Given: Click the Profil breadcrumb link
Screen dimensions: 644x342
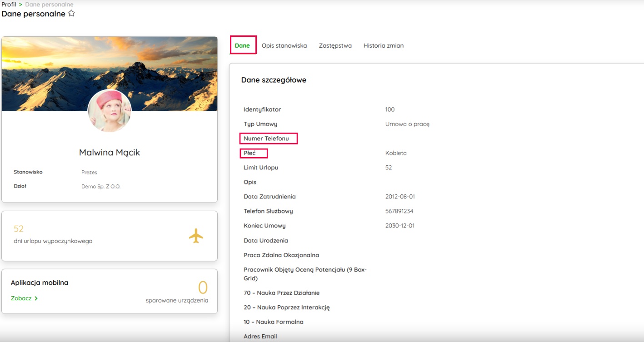Looking at the screenshot, I should (9, 5).
